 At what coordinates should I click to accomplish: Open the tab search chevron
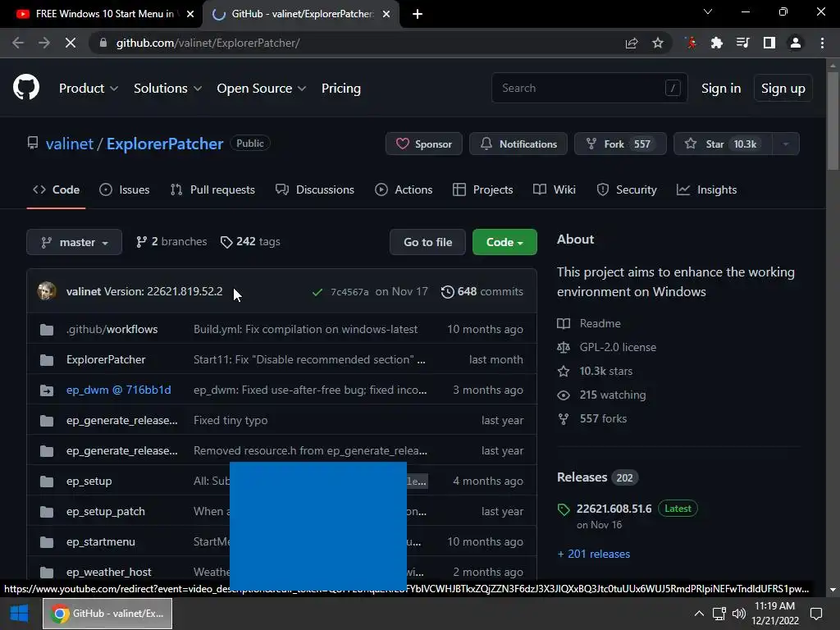[x=708, y=11]
